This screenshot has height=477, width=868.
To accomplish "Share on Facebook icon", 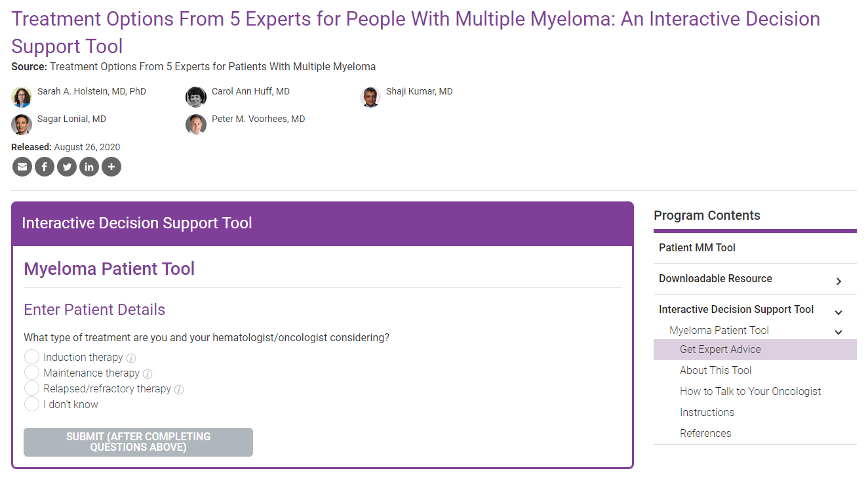I will [x=45, y=167].
